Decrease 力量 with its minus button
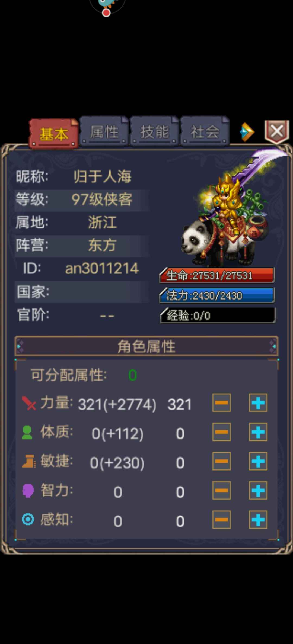 coord(222,403)
